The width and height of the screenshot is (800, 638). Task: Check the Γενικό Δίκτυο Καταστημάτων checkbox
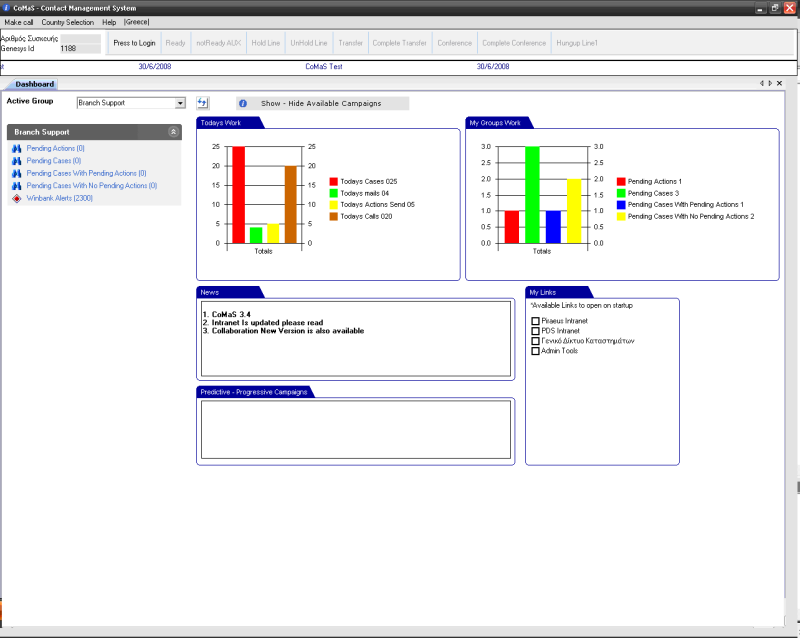point(535,341)
